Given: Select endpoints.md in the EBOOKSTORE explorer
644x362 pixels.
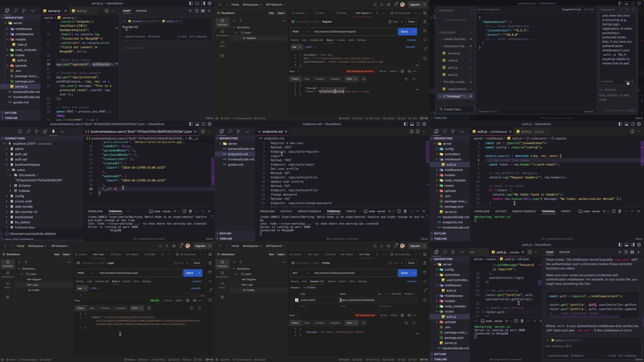Looking at the screenshot, I should 238,154.
